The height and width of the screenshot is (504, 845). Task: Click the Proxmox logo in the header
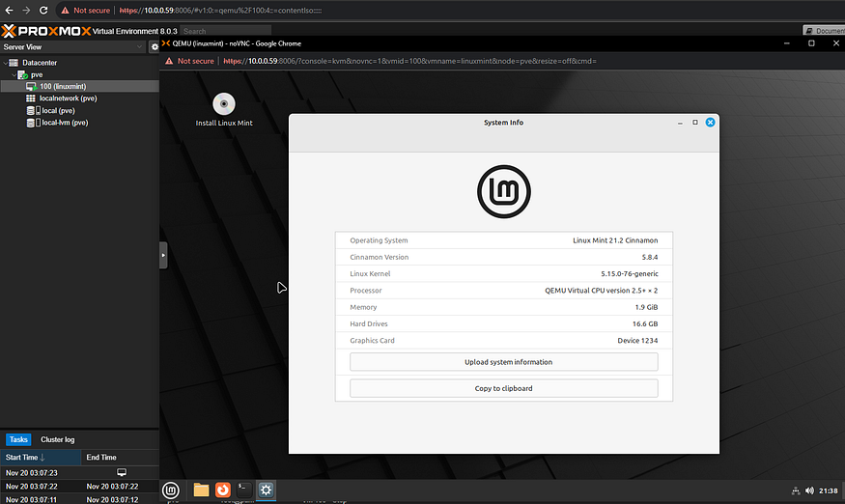tap(46, 31)
